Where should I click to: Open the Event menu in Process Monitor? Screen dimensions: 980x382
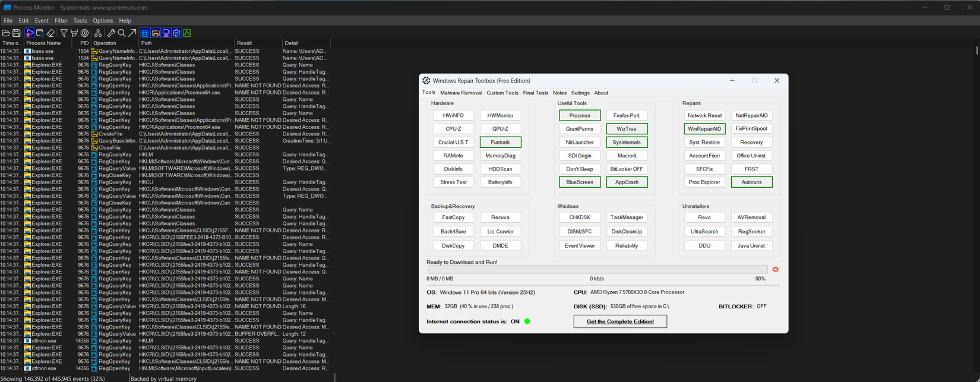click(x=42, y=21)
